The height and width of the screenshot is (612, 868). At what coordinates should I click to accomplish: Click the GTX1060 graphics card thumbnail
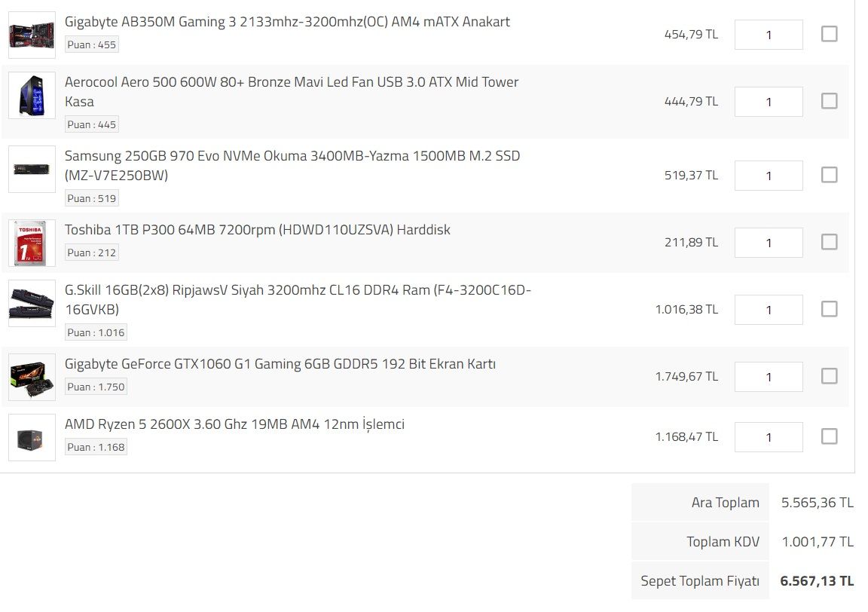point(31,377)
